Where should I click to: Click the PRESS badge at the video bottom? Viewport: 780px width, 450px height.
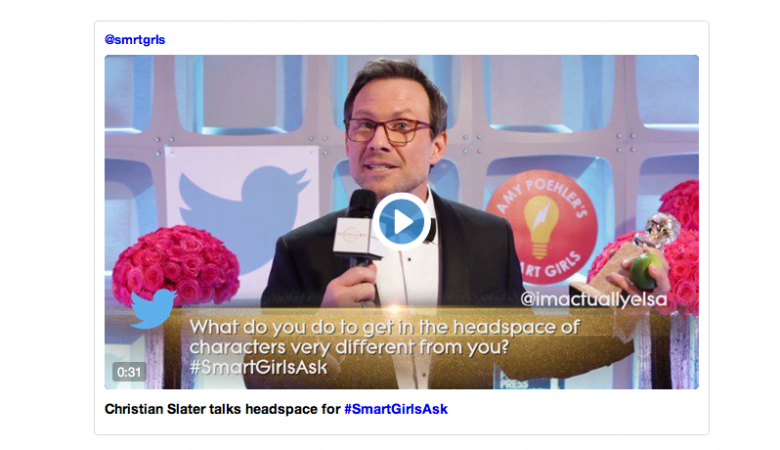pyautogui.click(x=514, y=383)
